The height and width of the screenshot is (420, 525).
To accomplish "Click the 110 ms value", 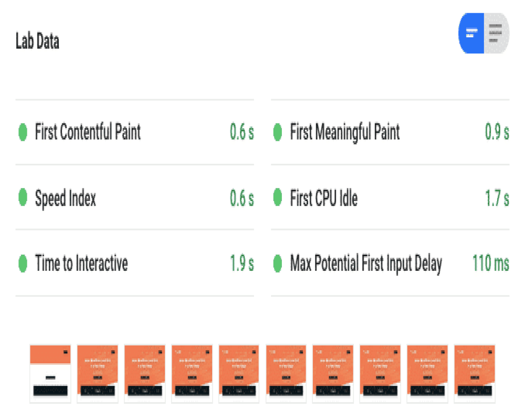I will (490, 263).
